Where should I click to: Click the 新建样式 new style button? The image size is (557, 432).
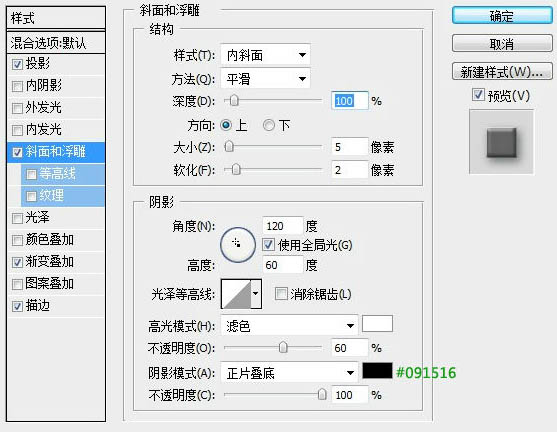(x=502, y=71)
